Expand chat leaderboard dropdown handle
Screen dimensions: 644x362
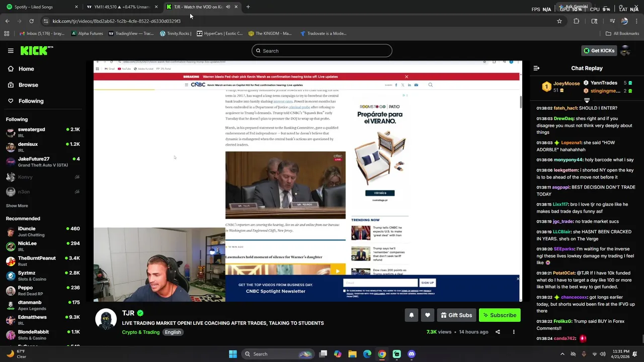coord(587,101)
